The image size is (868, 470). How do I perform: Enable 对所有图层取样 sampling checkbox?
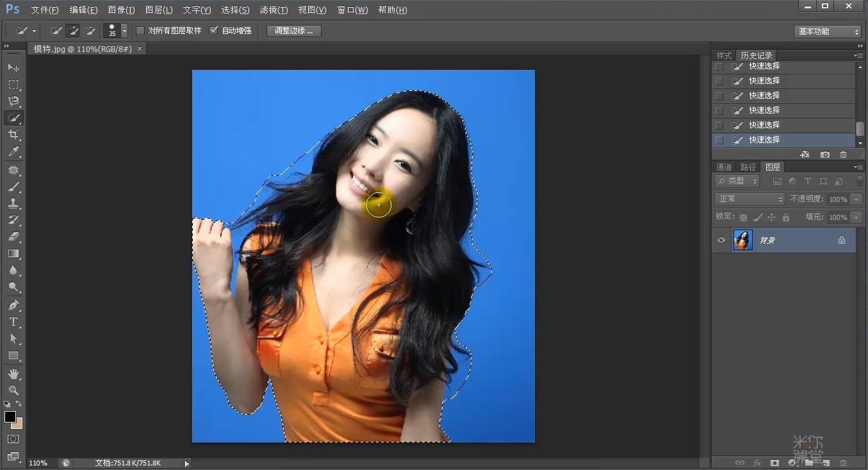(140, 30)
